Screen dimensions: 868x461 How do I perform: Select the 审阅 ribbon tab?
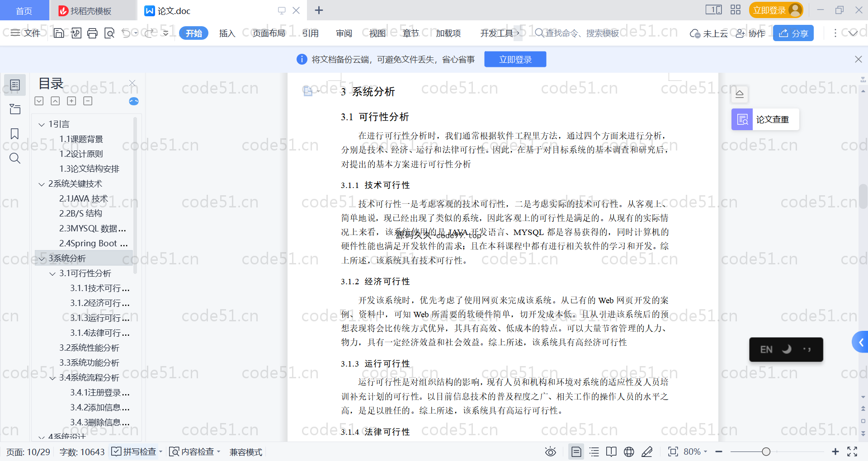344,33
